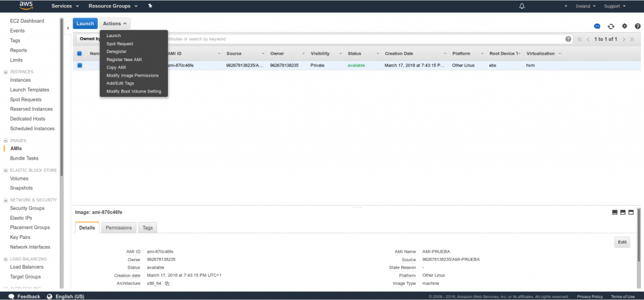644x300 pixels.
Task: Open the Ireland region dropdown
Action: coord(585,6)
